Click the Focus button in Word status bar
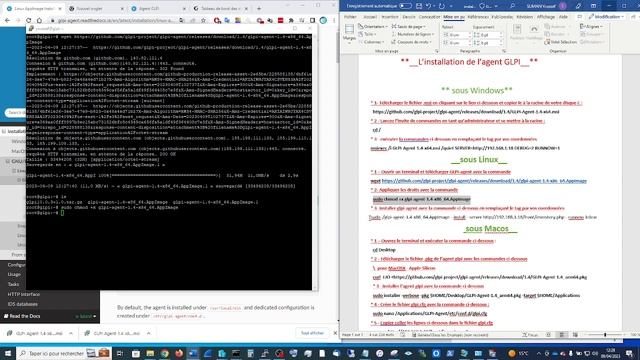Viewport: 640px width, 360px height. (x=530, y=335)
